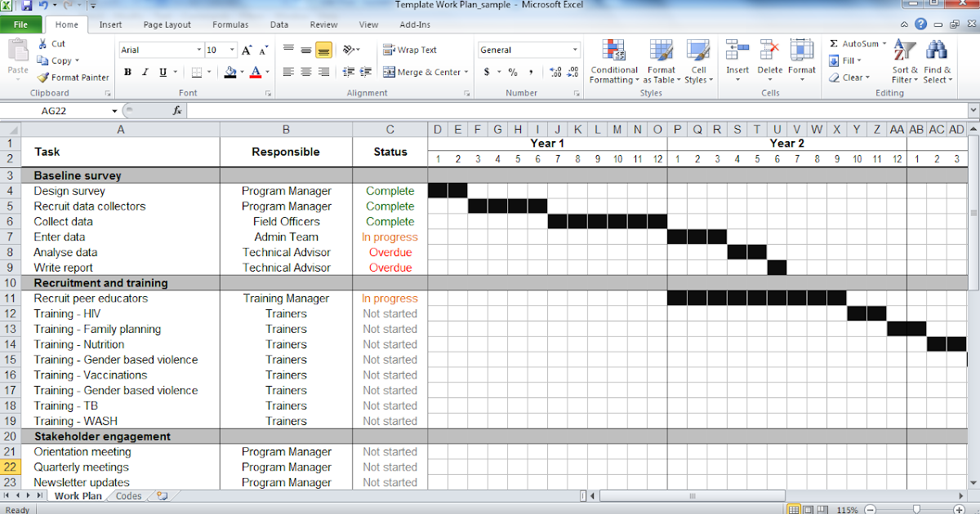980x514 pixels.
Task: Align text left in the cell
Action: [x=288, y=72]
